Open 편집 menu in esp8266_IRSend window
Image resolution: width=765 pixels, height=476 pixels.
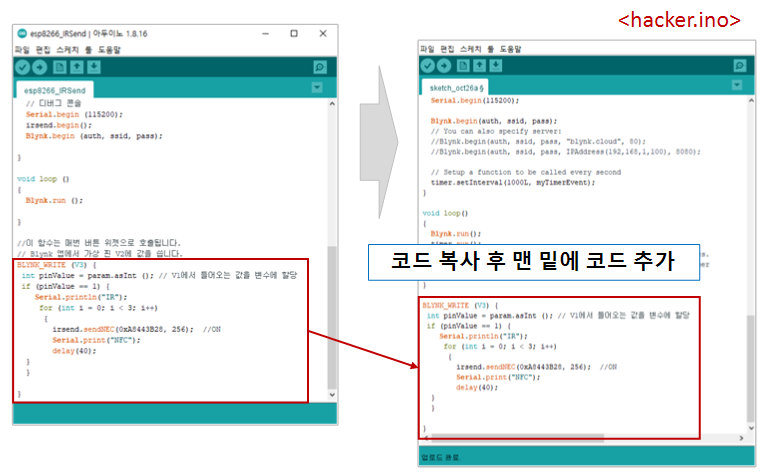pyautogui.click(x=43, y=50)
